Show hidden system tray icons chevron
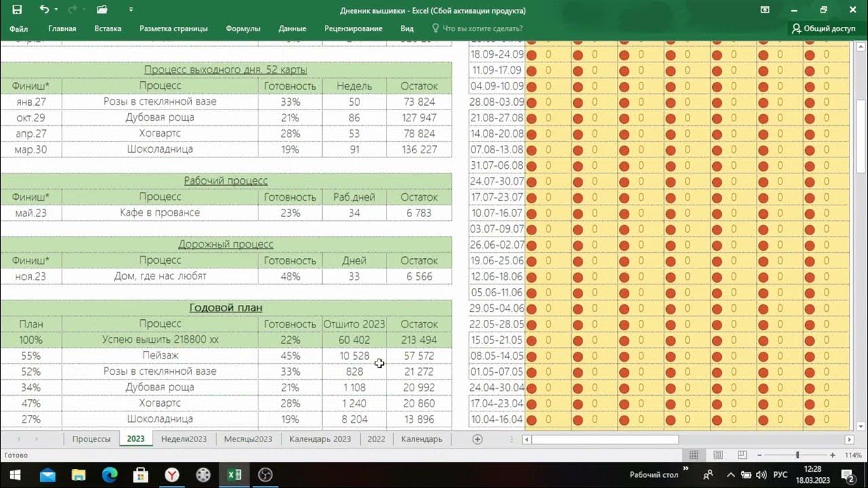Image resolution: width=868 pixels, height=488 pixels. click(x=731, y=474)
